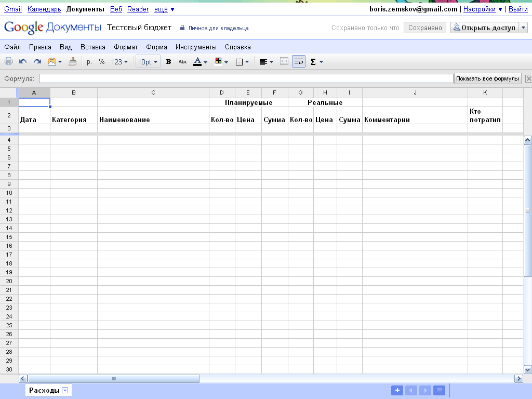This screenshot has width=532, height=399.
Task: Click the Print icon in toolbar
Action: tap(9, 62)
